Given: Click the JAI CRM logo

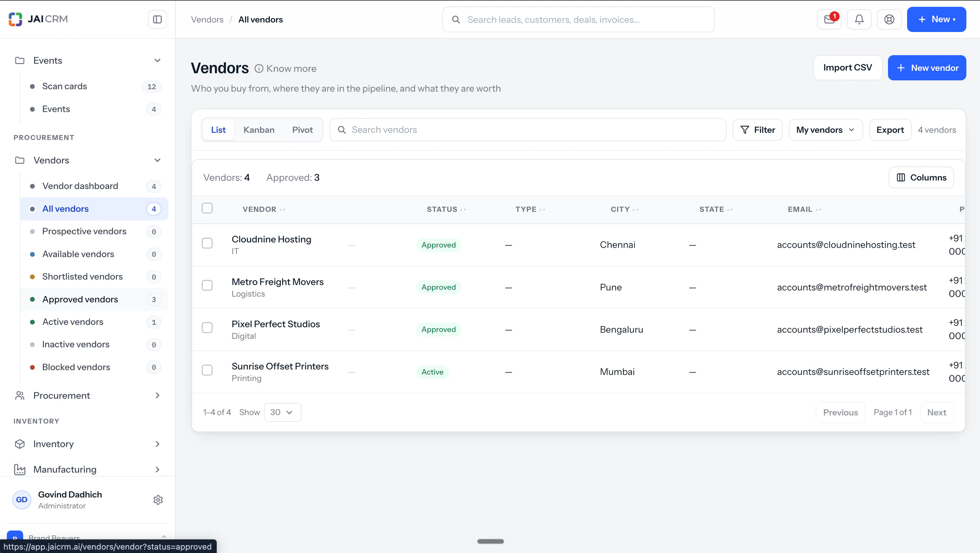Looking at the screenshot, I should coord(38,19).
